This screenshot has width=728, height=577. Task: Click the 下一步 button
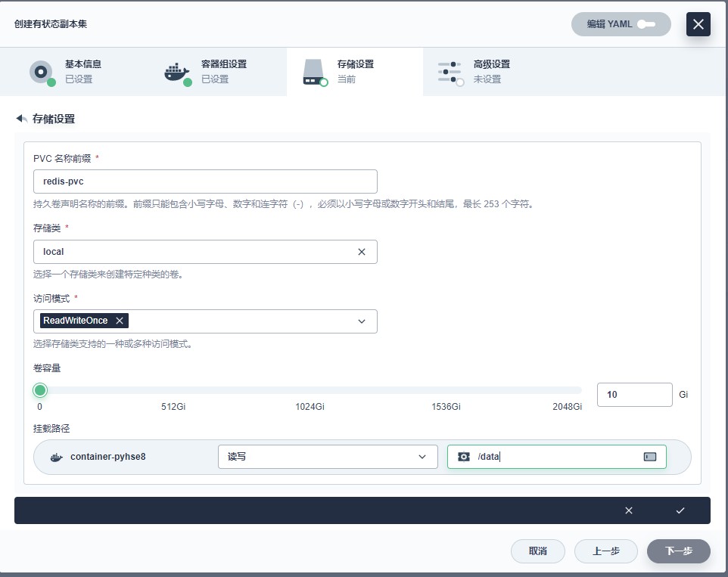(x=678, y=551)
